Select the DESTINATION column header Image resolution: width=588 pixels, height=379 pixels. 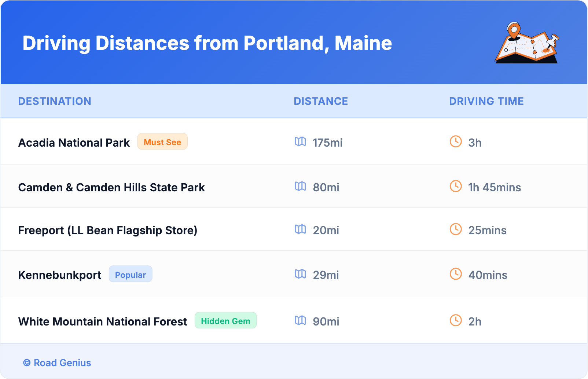55,101
